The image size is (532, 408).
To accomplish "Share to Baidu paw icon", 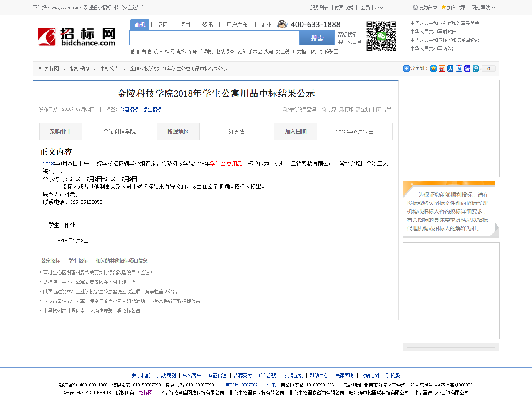I will [467, 68].
